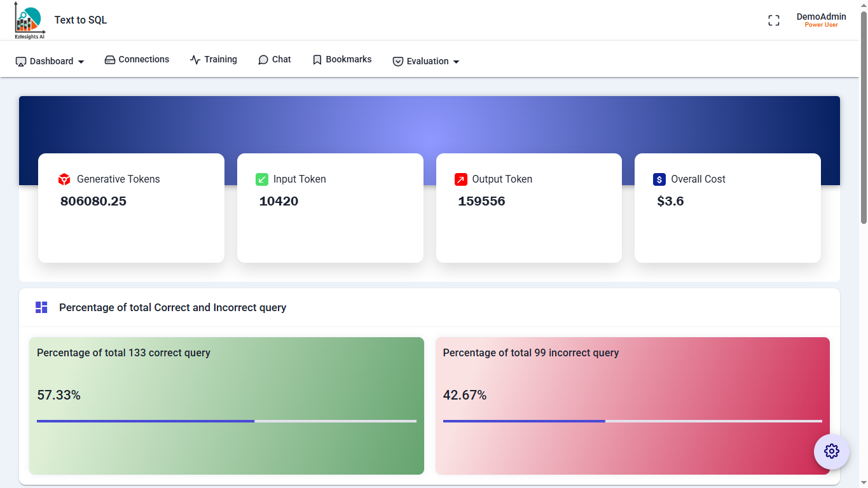Screen dimensions: 868x488
Task: Click the Output Token card label
Action: click(x=502, y=179)
